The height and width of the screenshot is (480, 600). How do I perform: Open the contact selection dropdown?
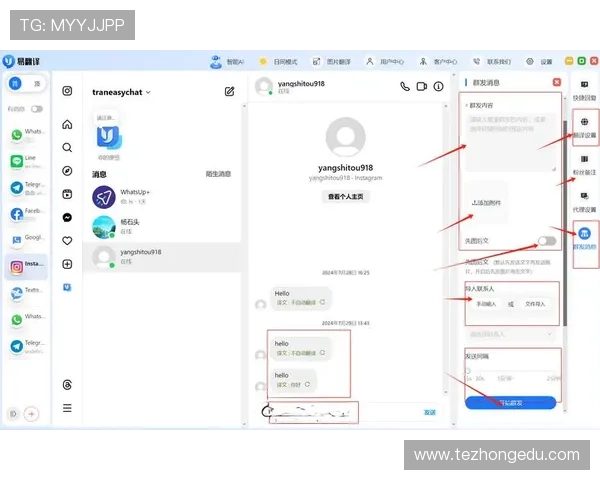tap(511, 333)
